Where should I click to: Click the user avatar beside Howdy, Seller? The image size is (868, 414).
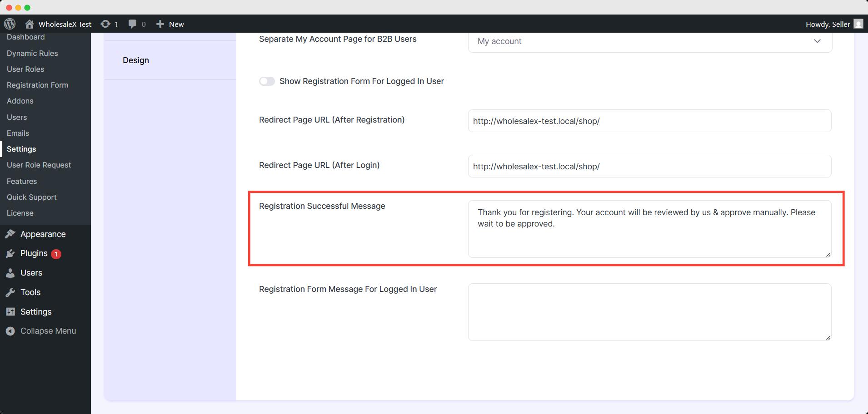click(x=858, y=24)
